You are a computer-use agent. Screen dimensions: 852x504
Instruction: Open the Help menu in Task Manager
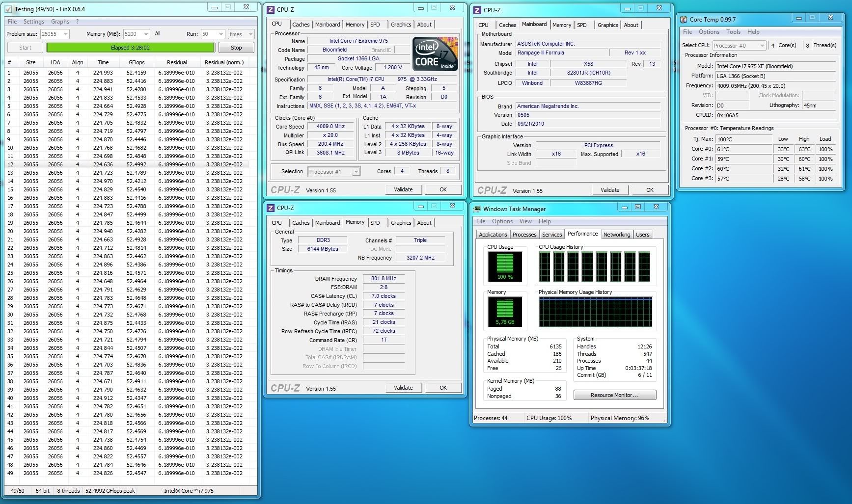click(545, 221)
